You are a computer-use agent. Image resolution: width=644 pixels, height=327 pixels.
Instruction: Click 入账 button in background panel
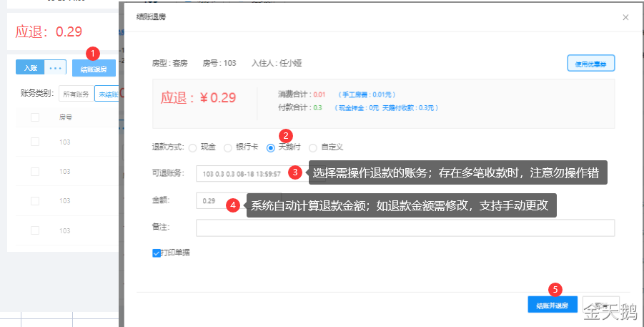click(31, 67)
